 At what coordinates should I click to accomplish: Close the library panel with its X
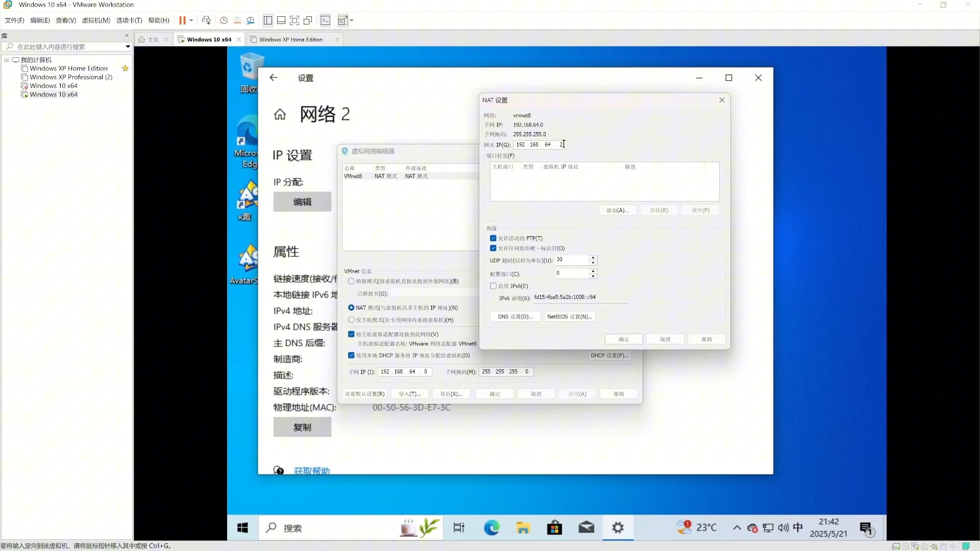point(127,35)
